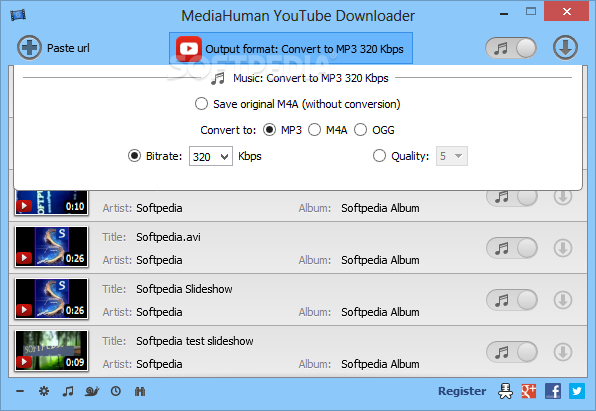Click the app icon in title bar
Screen dimensions: 596x411
18,15
